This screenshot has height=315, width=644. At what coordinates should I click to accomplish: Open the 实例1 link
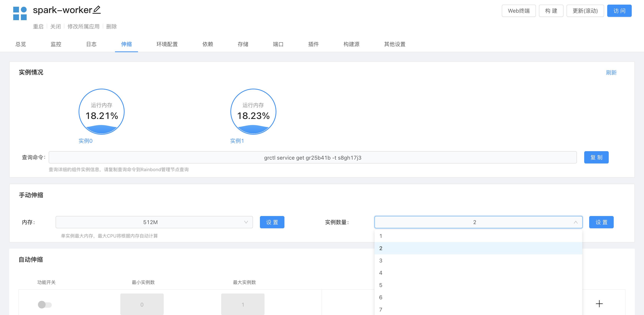point(237,141)
